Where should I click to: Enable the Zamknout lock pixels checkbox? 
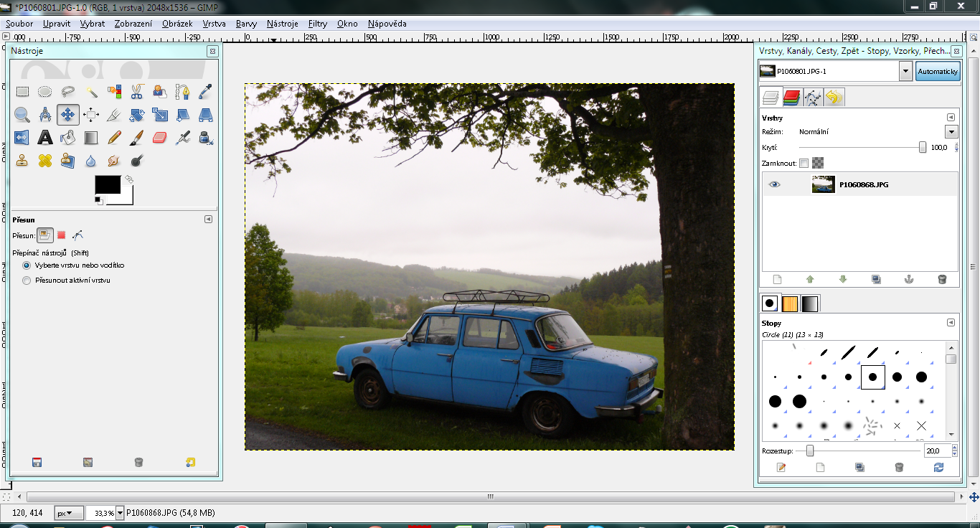pos(804,163)
